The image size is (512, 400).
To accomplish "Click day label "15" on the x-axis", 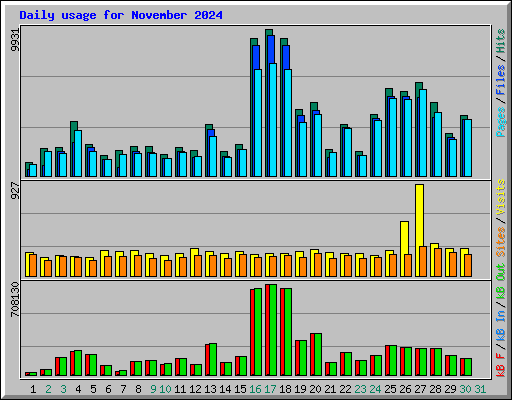I will 240,389.
